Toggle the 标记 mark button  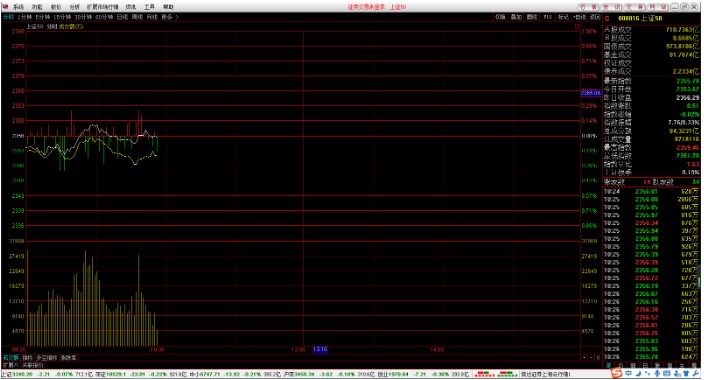pyautogui.click(x=563, y=17)
